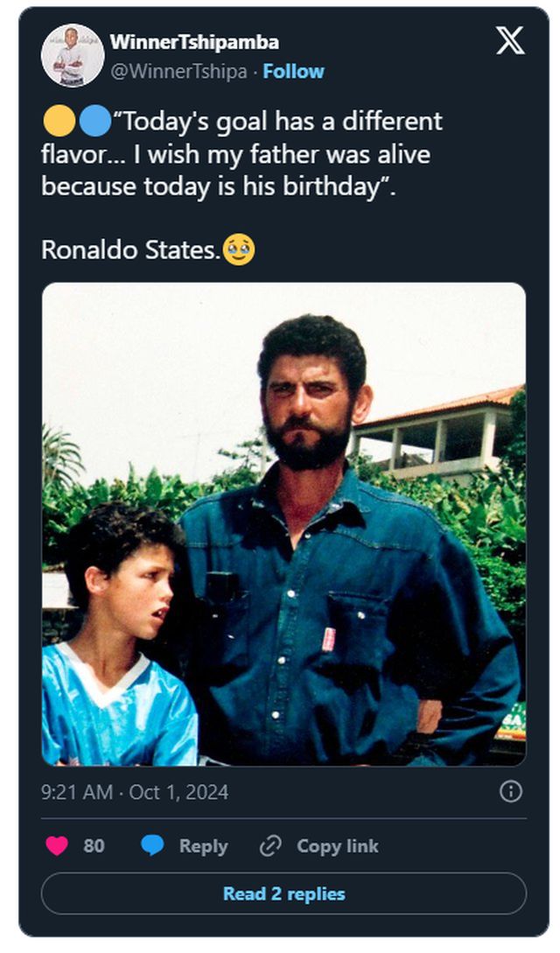Click the @WinnerTshipa handle

pyautogui.click(x=178, y=72)
